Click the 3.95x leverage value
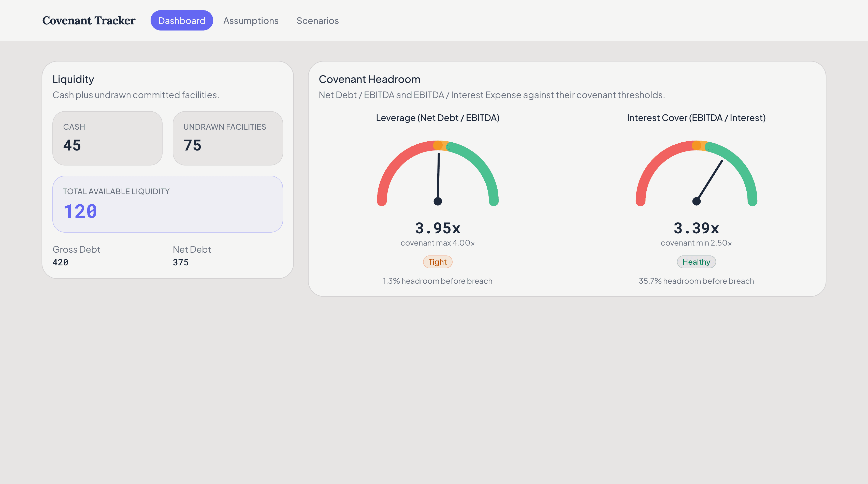 click(438, 228)
